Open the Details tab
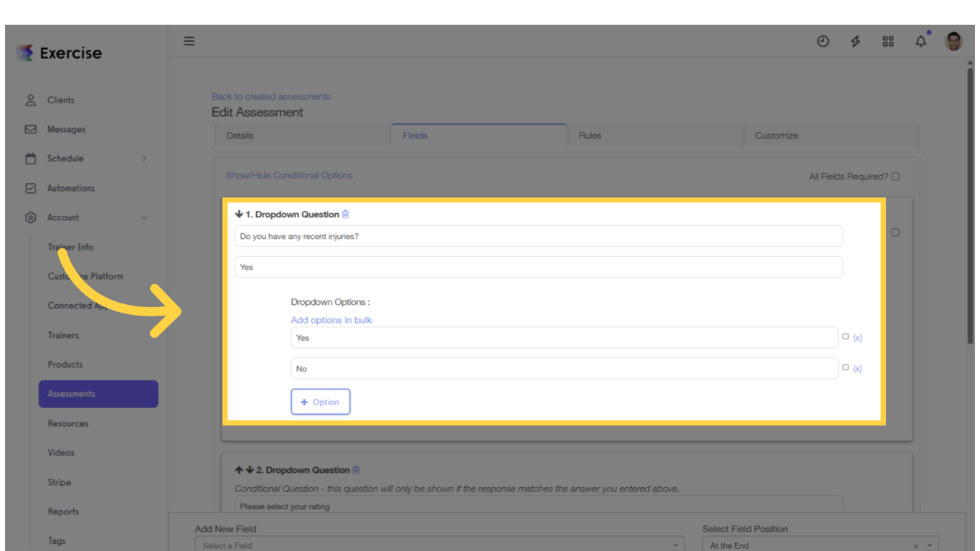Image resolution: width=980 pixels, height=551 pixels. tap(240, 135)
